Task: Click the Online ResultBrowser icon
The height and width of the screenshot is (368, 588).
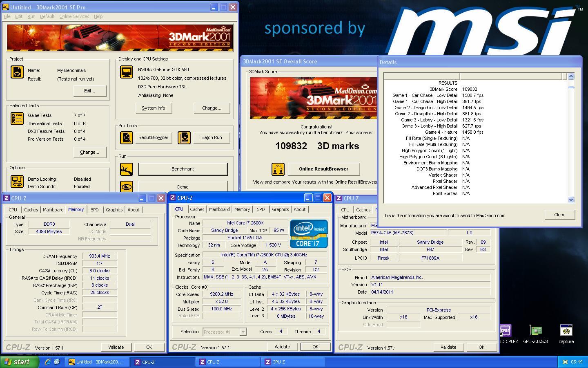Action: [278, 169]
